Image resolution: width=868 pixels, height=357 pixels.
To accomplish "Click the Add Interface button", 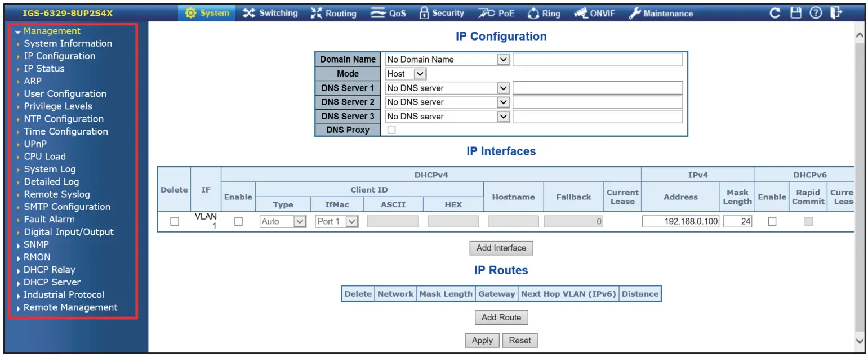I will coord(501,248).
